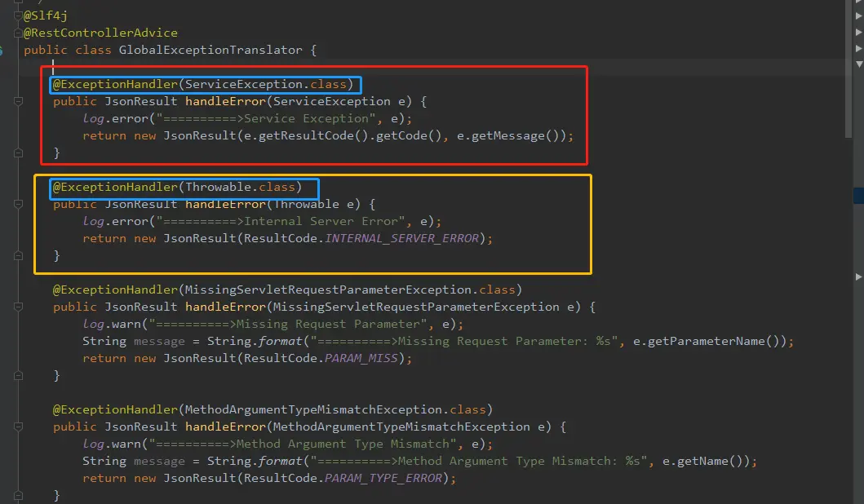Click the GlobalExceptionTranslator class name
The height and width of the screenshot is (504, 864).
click(x=210, y=50)
